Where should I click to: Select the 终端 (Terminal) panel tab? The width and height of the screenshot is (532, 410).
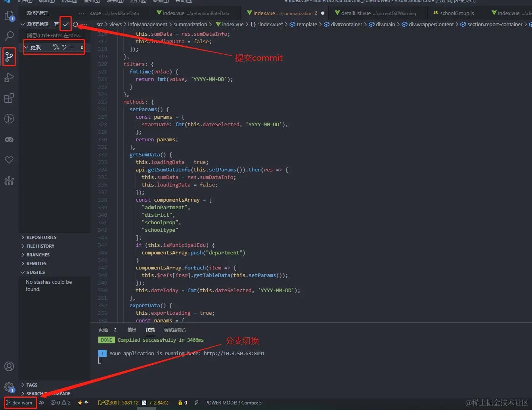point(150,330)
